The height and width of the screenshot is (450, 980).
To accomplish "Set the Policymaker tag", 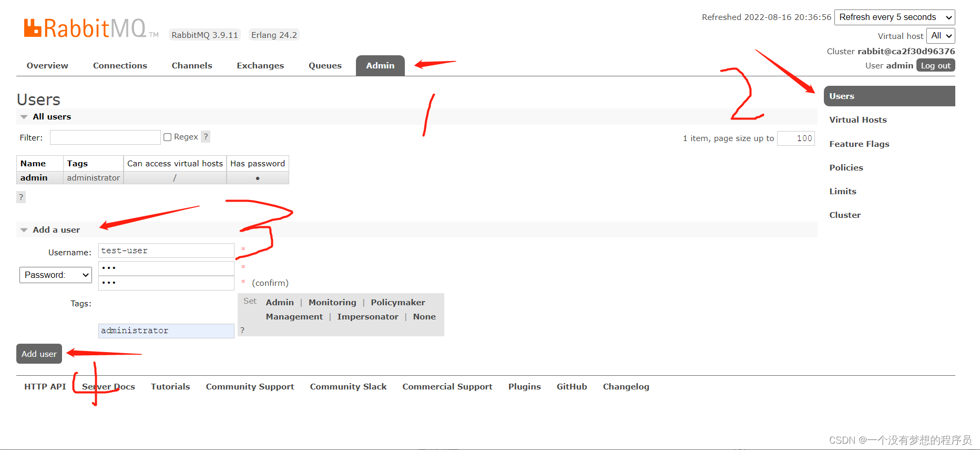I will (x=398, y=303).
